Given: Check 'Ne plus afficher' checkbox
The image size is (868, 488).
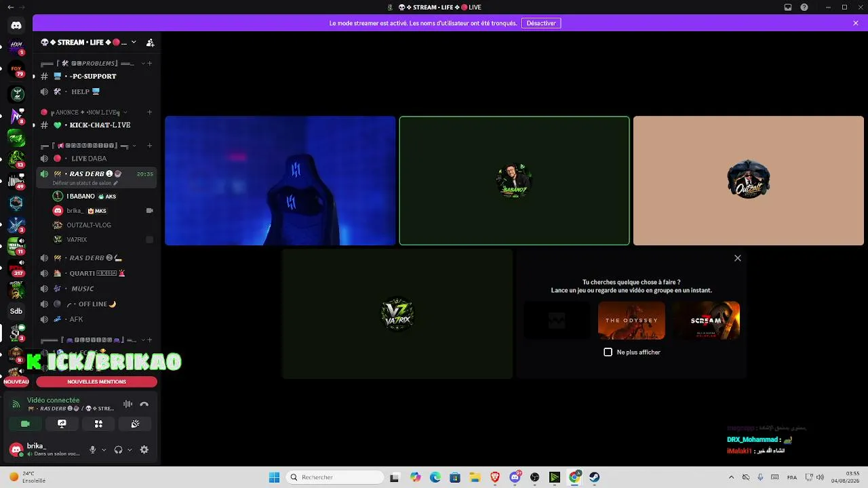Looking at the screenshot, I should [608, 352].
